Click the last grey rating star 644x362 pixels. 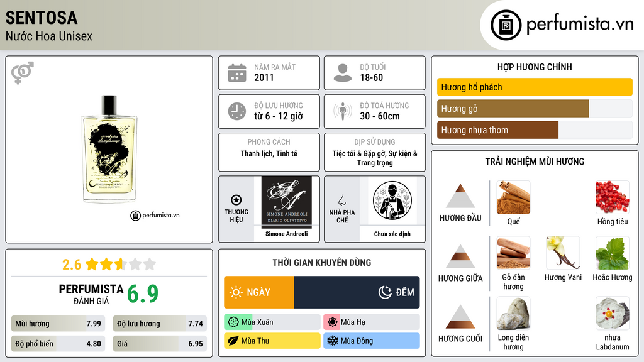point(150,264)
